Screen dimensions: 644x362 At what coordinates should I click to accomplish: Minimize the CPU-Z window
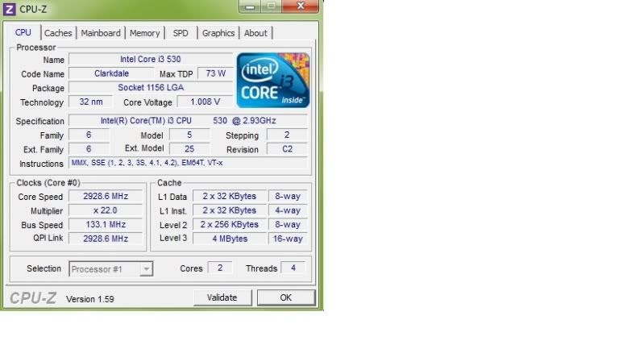(x=250, y=6)
